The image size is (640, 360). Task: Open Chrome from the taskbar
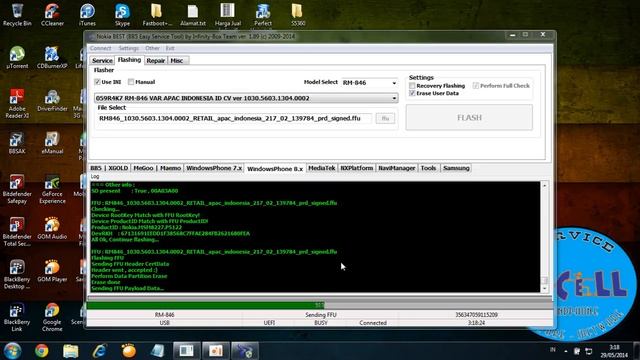pyautogui.click(x=42, y=351)
